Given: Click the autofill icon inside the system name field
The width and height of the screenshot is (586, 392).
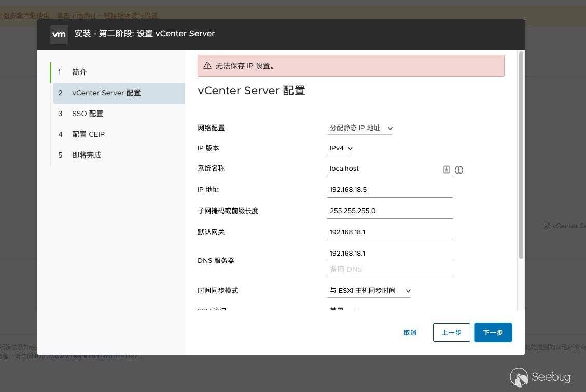Looking at the screenshot, I should [x=446, y=170].
